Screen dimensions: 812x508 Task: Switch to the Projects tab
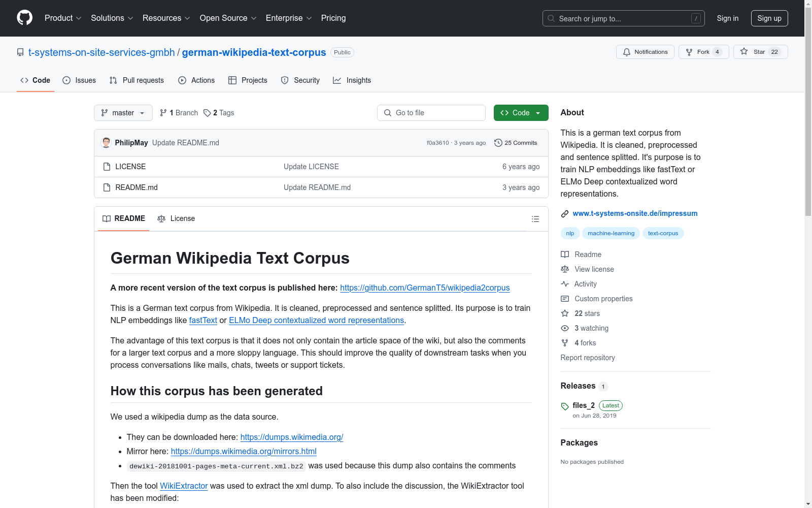point(248,80)
